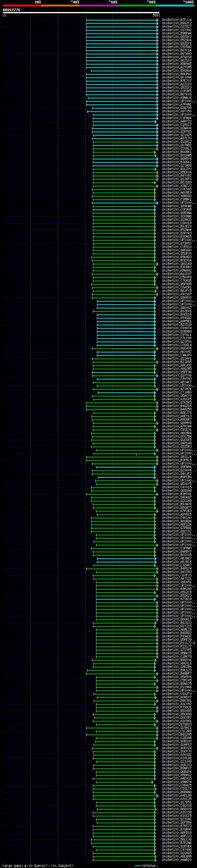This screenshot has width=197, height=868.
Task: Select the UniRef100_A3VSQ2 label
Action: point(176,754)
